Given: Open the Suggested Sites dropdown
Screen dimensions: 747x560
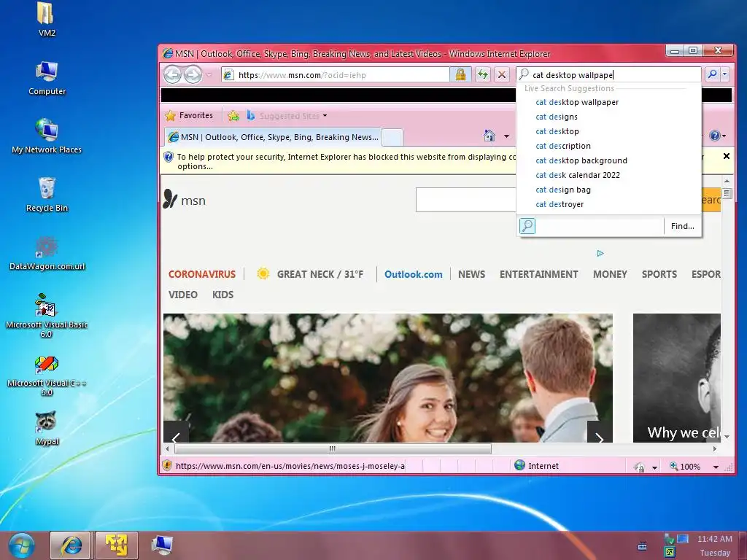Looking at the screenshot, I should [x=287, y=116].
